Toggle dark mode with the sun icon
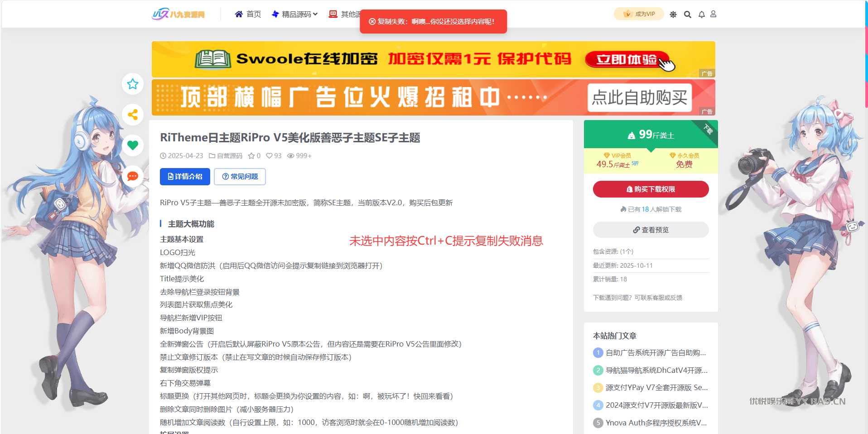This screenshot has height=434, width=868. pyautogui.click(x=673, y=14)
